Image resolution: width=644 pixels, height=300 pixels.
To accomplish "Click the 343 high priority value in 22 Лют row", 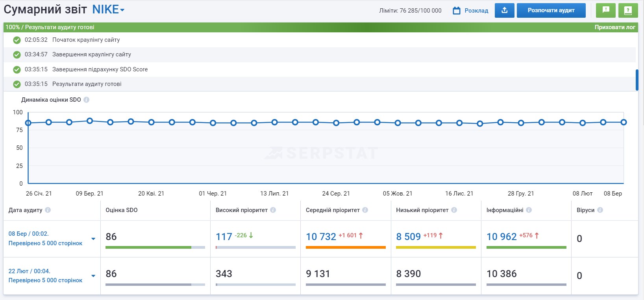I will pyautogui.click(x=224, y=274).
